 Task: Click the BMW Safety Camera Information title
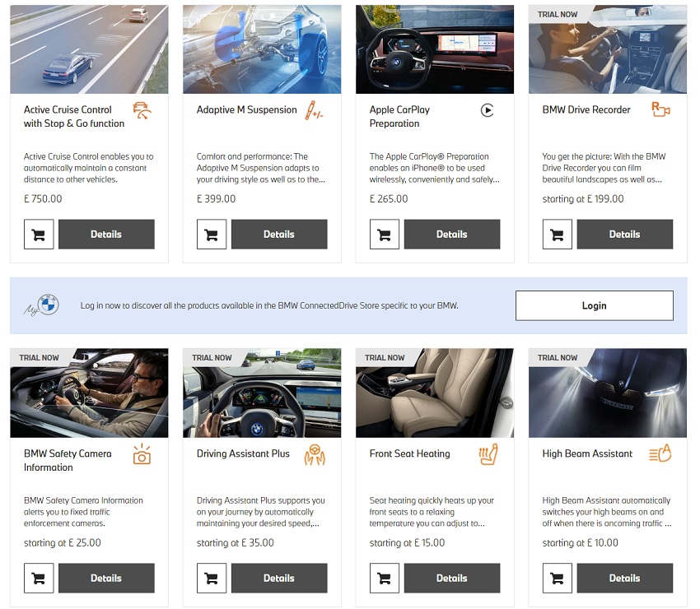click(x=68, y=460)
